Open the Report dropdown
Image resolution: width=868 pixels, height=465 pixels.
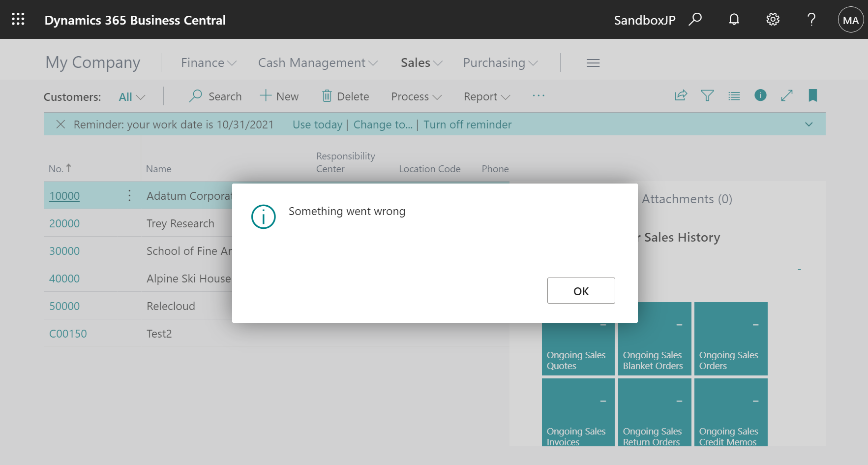pos(486,96)
